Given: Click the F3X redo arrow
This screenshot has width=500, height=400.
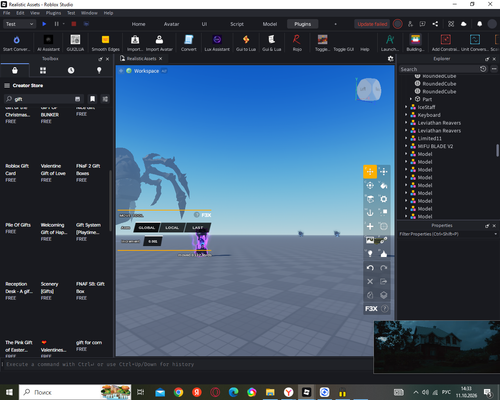Looking at the screenshot, I should point(384,268).
